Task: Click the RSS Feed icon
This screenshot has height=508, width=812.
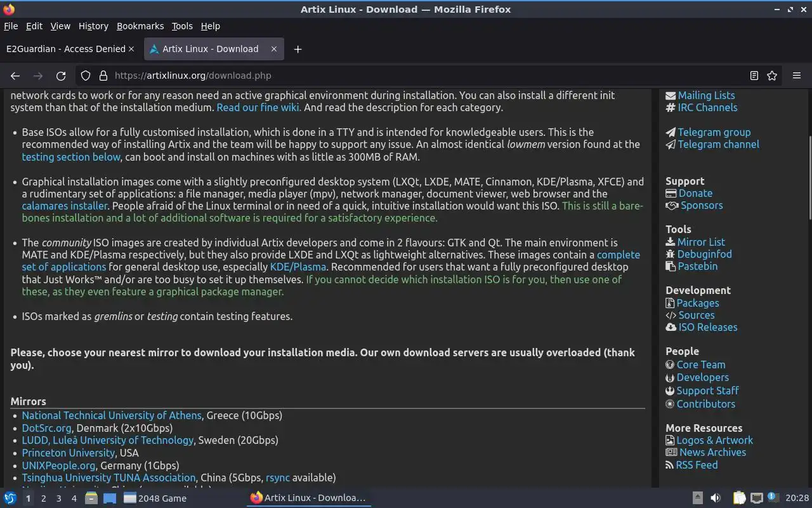Action: coord(670,465)
